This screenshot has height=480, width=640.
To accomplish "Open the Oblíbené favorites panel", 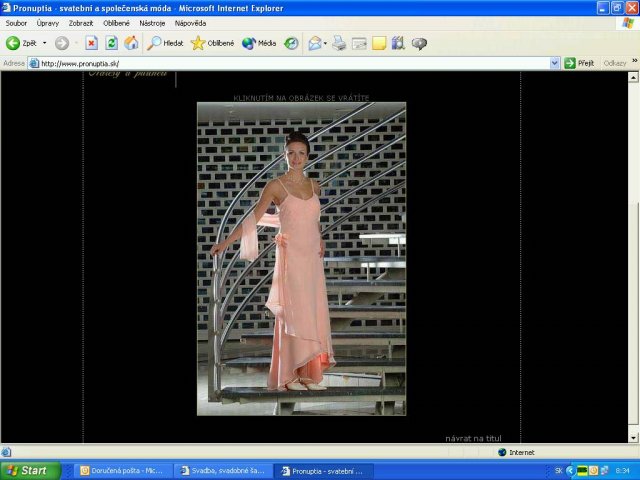I will tap(212, 43).
